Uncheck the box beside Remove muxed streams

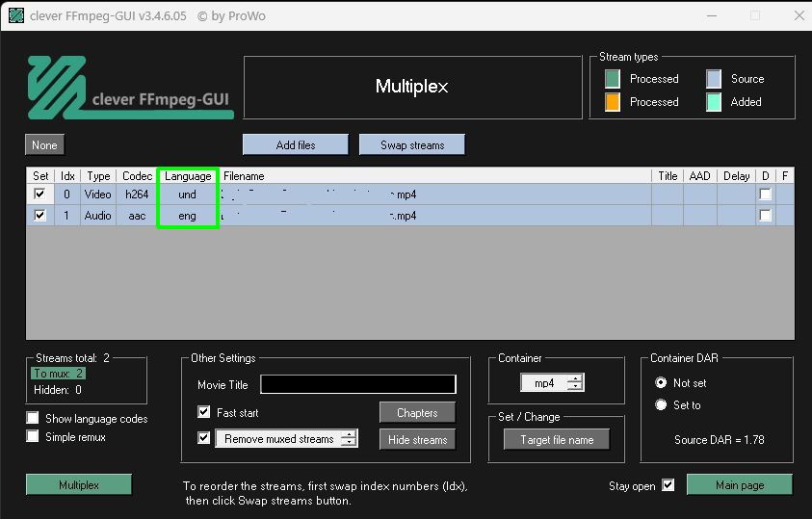pos(204,438)
